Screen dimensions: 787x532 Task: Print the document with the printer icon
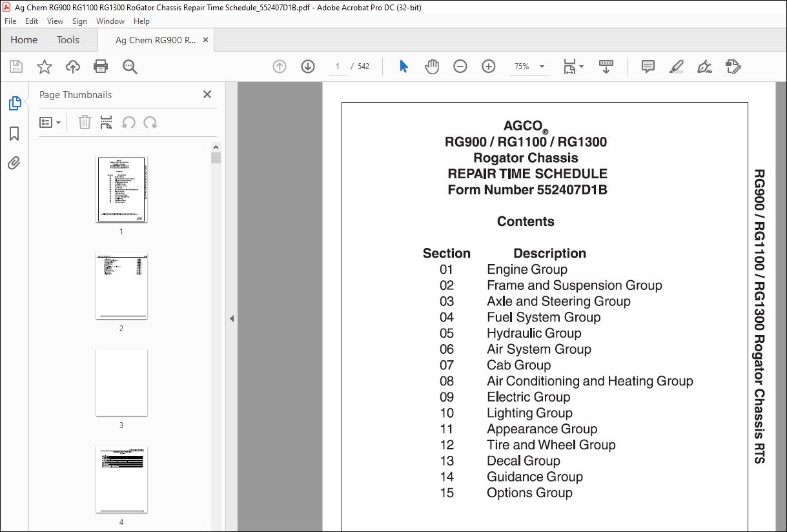click(101, 66)
